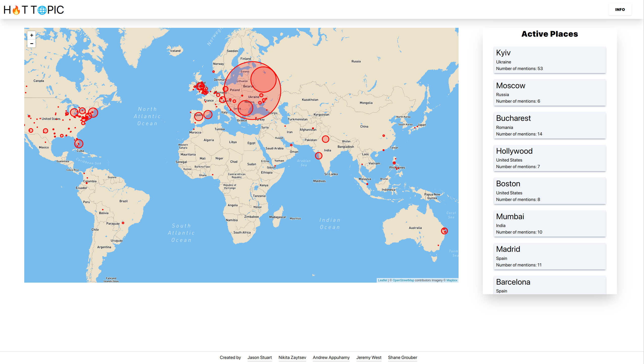Image resolution: width=644 pixels, height=364 pixels.
Task: Open the INFO button
Action: click(x=620, y=10)
